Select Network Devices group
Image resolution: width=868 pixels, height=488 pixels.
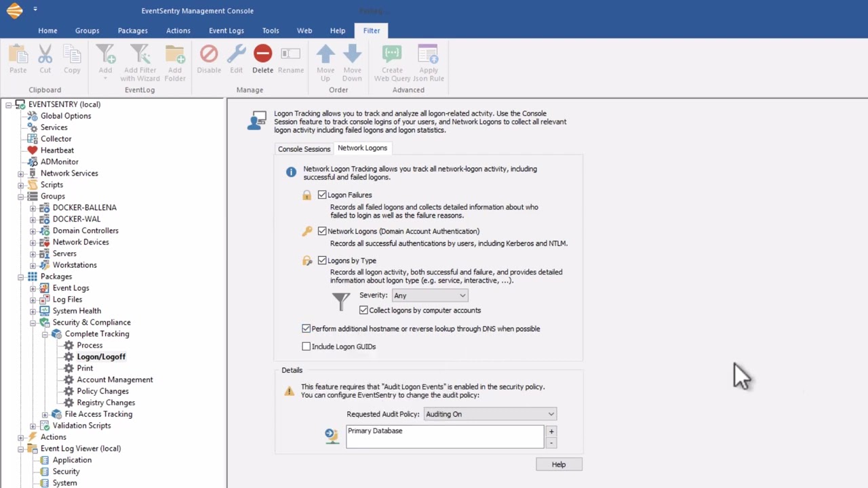[81, 242]
